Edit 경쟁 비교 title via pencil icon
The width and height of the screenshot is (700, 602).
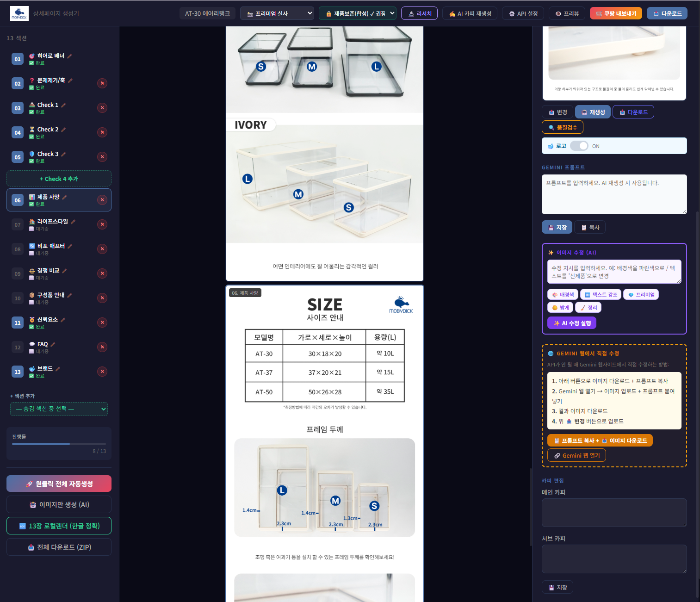64,271
